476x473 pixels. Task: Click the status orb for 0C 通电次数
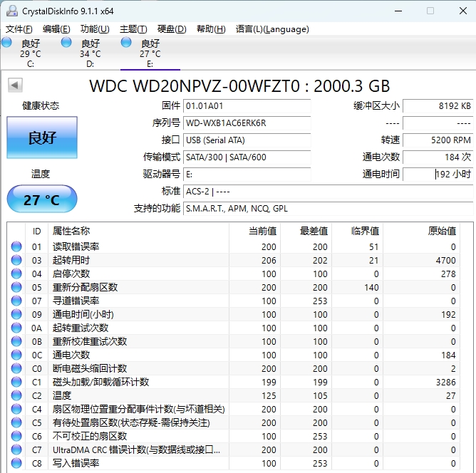point(16,355)
